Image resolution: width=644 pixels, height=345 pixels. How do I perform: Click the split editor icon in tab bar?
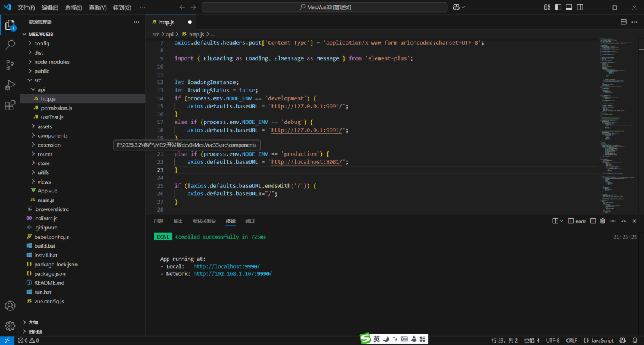click(x=624, y=22)
